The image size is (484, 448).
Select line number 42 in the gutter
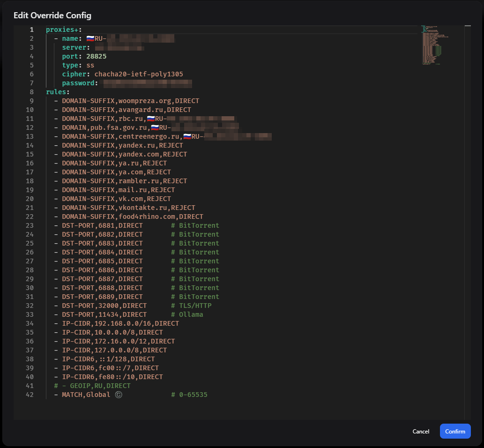point(30,395)
